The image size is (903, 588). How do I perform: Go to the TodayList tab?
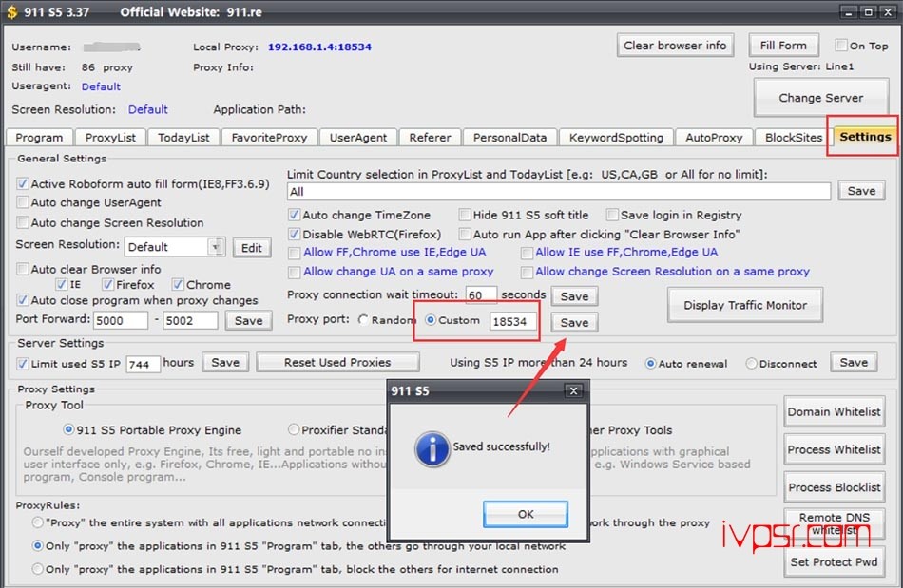click(x=183, y=138)
